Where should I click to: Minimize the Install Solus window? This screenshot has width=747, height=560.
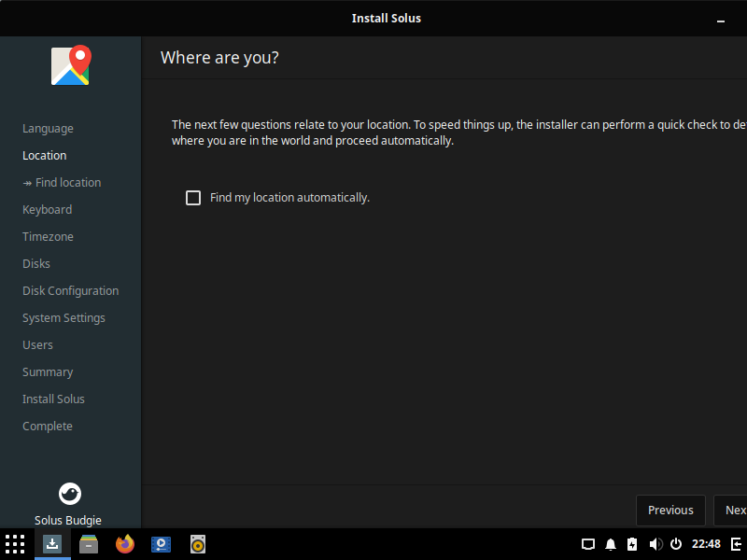tap(721, 21)
